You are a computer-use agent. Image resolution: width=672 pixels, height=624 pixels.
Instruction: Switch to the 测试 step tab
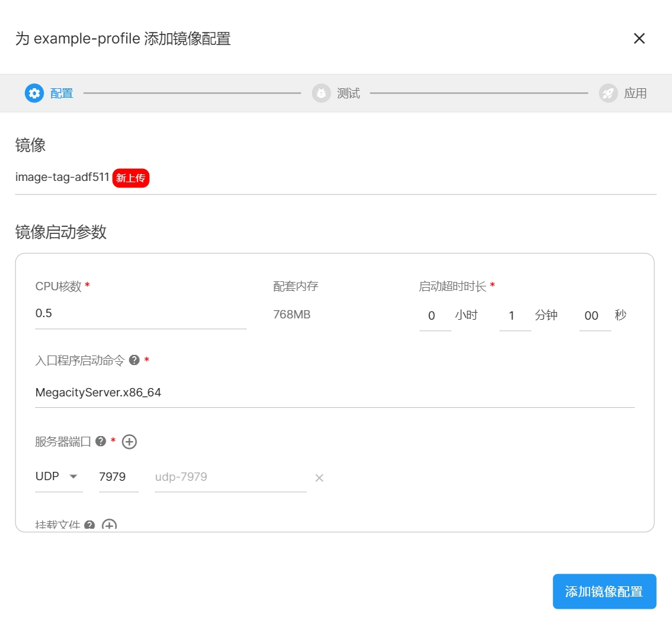(348, 93)
